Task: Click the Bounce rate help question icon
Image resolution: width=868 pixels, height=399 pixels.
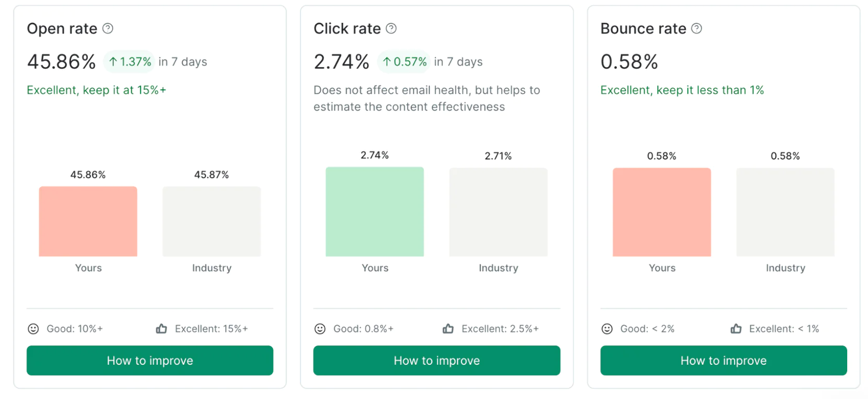Action: pos(697,29)
